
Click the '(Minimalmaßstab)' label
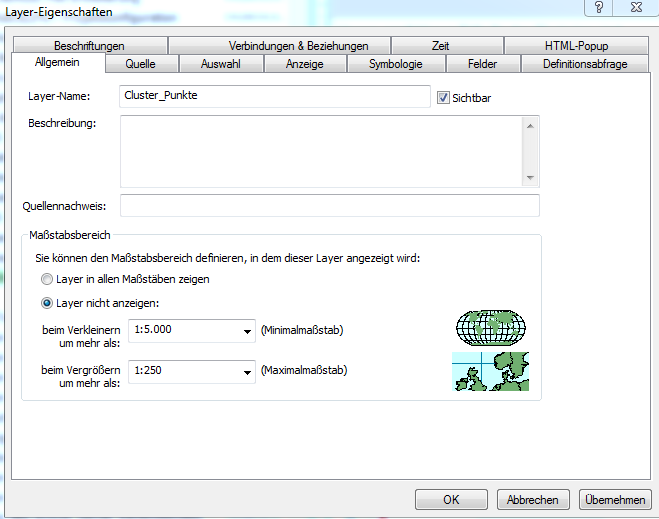pos(302,330)
